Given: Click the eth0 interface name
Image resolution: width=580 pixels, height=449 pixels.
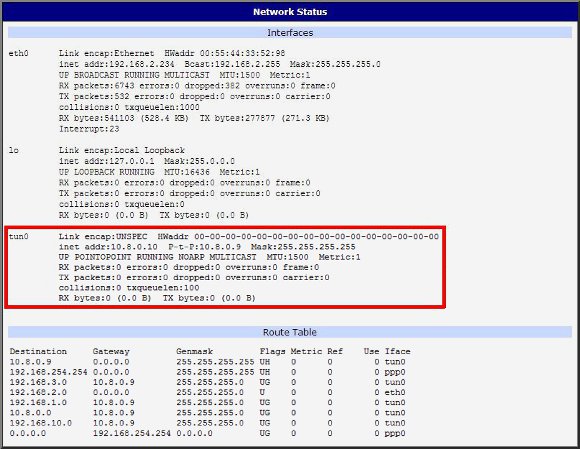Looking at the screenshot, I should (x=18, y=54).
